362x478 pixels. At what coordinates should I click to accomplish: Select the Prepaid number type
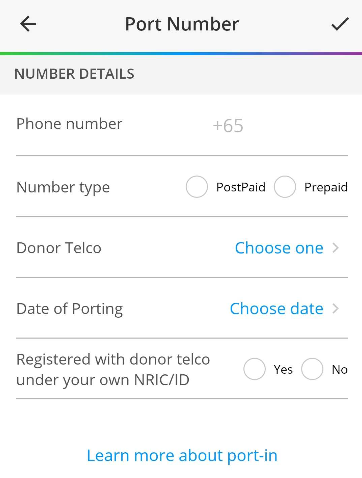point(285,187)
